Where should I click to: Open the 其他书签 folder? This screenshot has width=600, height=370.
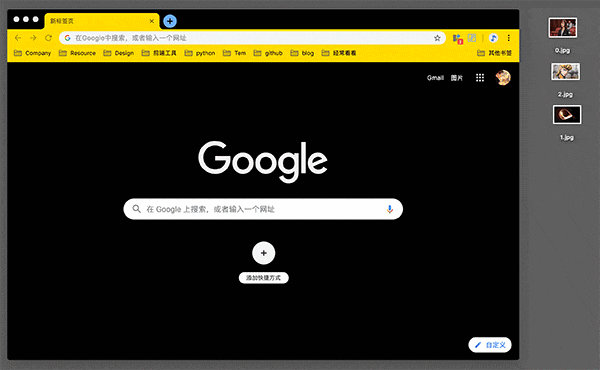494,53
